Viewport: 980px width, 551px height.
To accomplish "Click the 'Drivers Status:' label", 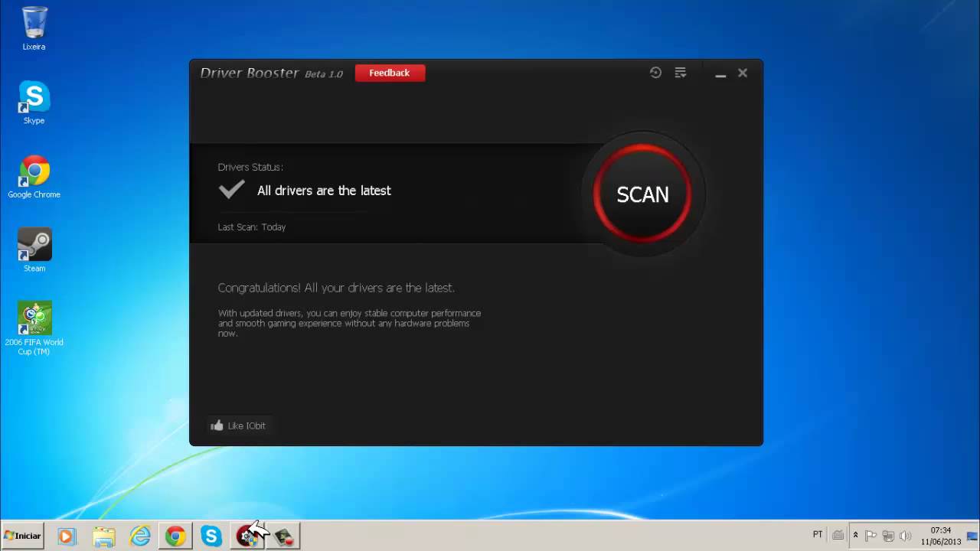I will 250,167.
